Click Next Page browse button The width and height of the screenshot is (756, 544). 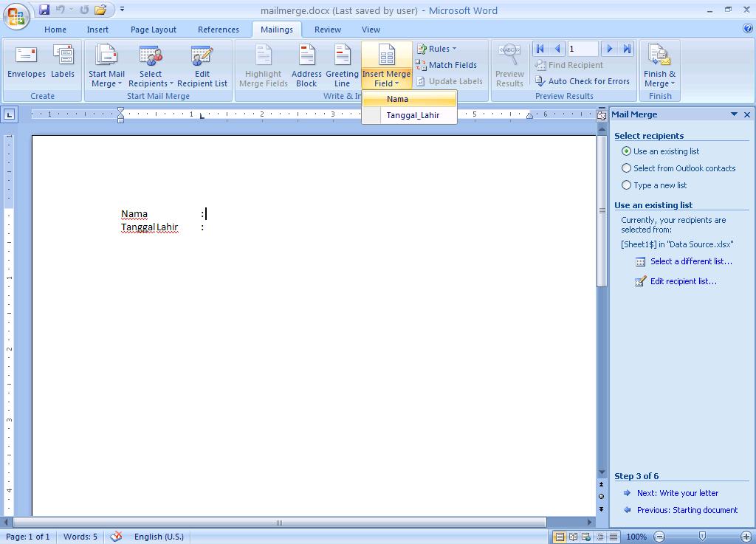click(x=601, y=509)
